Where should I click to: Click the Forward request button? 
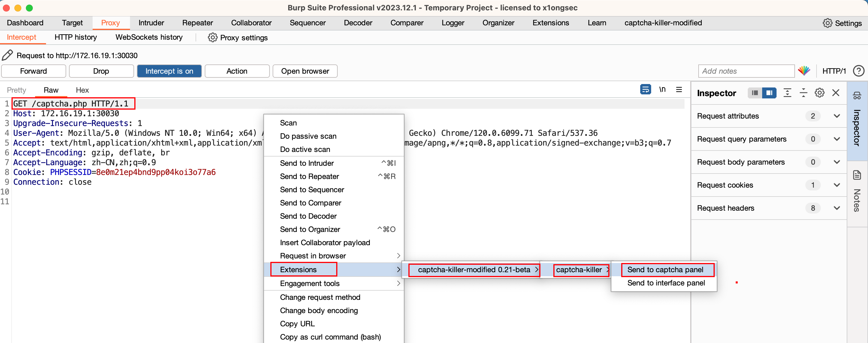coord(34,71)
